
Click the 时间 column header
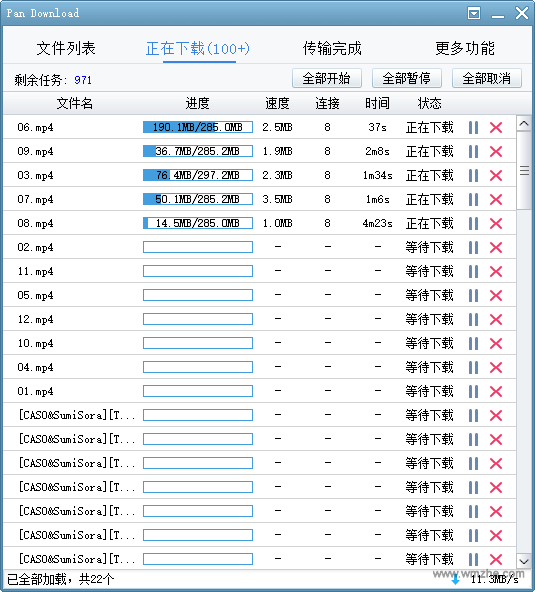[377, 103]
